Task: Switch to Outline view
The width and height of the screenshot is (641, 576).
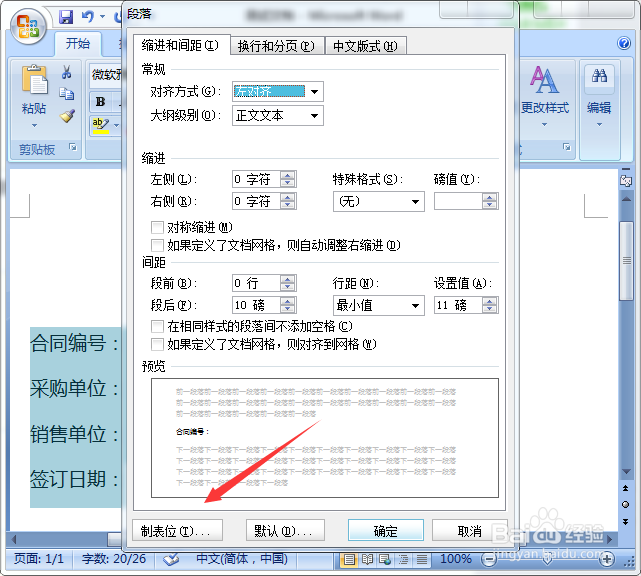Action: coord(403,559)
